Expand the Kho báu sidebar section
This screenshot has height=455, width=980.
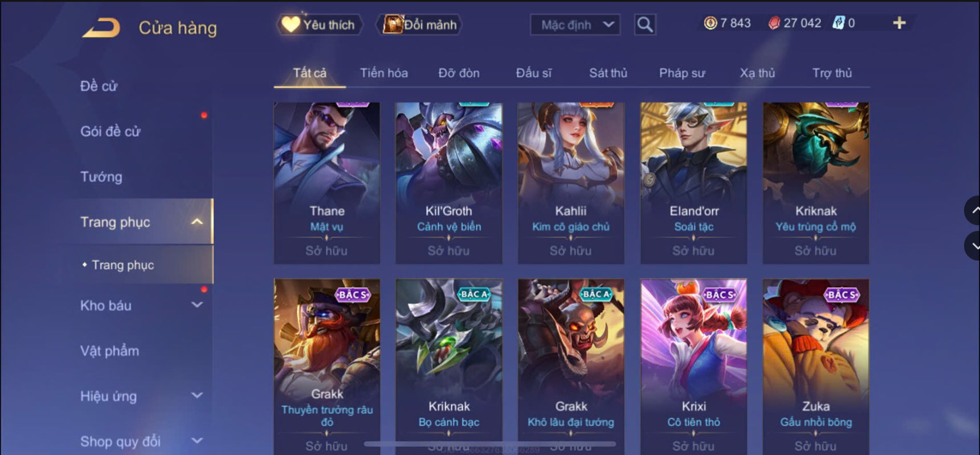click(x=197, y=305)
